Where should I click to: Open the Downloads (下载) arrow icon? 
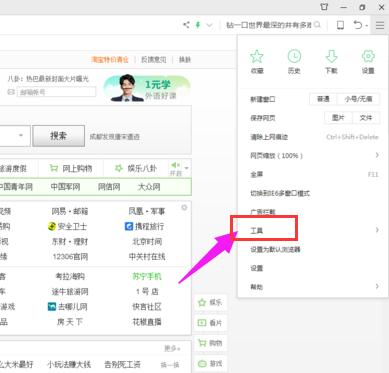(331, 57)
